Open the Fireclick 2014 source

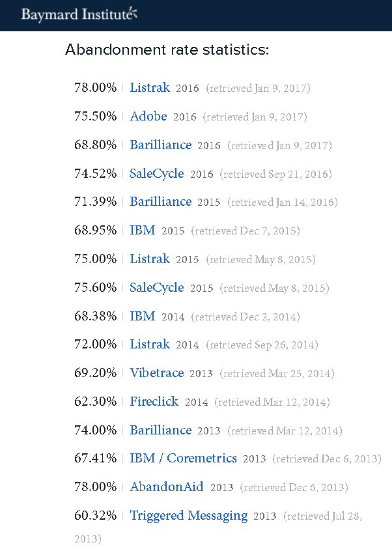coord(154,402)
